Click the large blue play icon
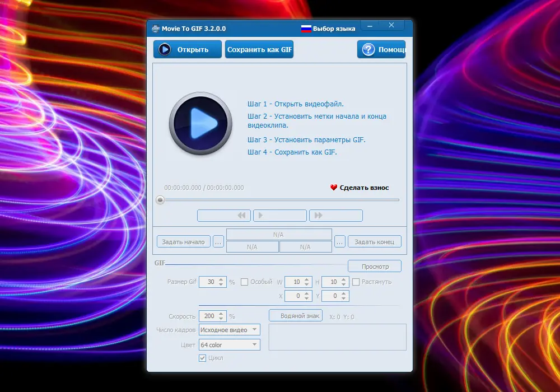This screenshot has height=392, width=560. (200, 124)
